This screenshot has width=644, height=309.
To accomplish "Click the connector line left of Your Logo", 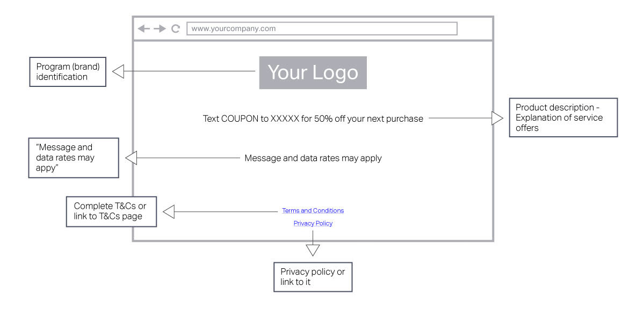I will pyautogui.click(x=188, y=71).
